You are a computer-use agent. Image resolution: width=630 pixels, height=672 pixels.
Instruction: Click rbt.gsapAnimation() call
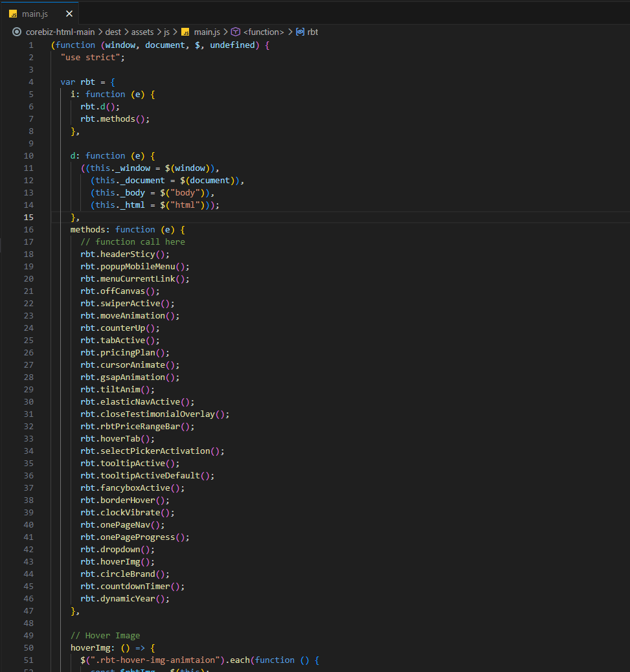[130, 377]
